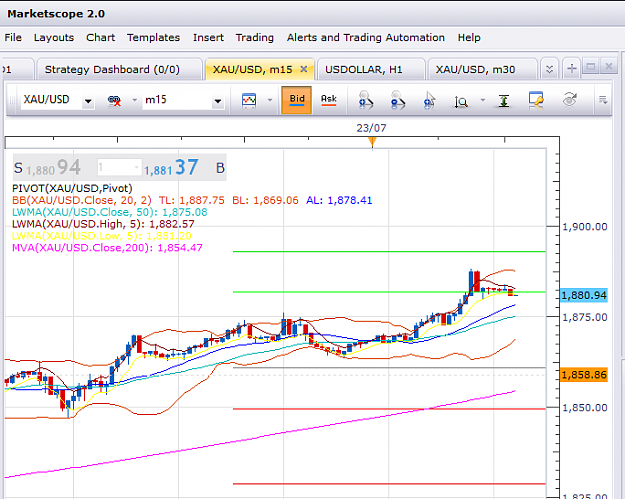Click the 1,850.00 price axis label
The image size is (625, 499).
pyautogui.click(x=585, y=408)
